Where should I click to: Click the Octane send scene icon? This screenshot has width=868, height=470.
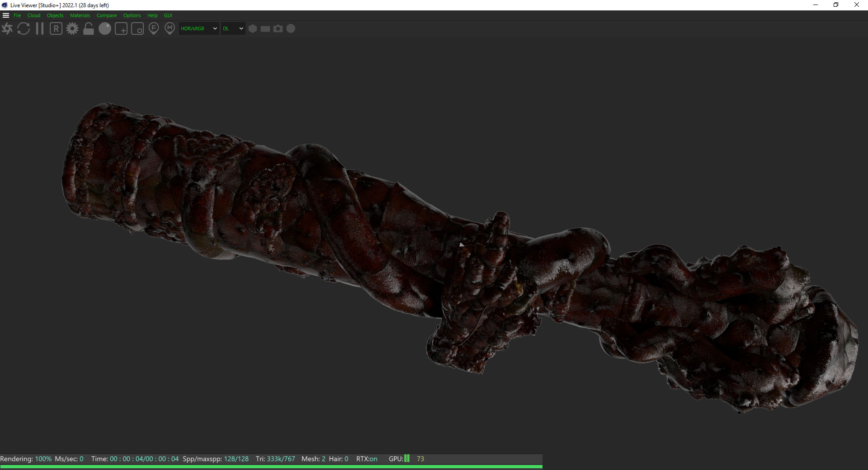click(x=7, y=29)
